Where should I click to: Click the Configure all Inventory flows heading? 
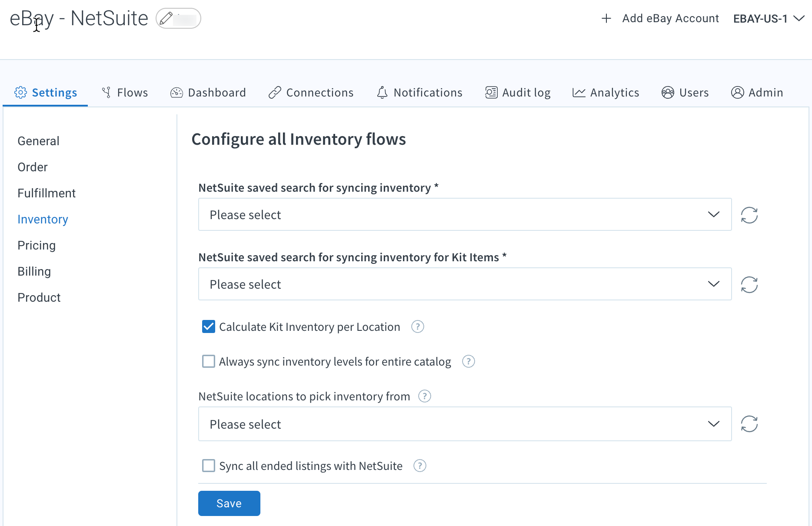pos(299,139)
